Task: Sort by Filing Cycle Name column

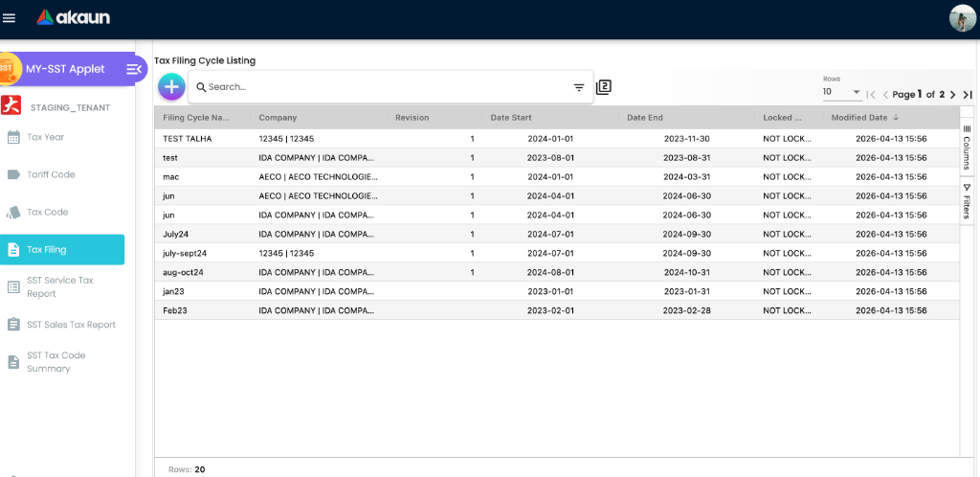Action: [x=196, y=118]
